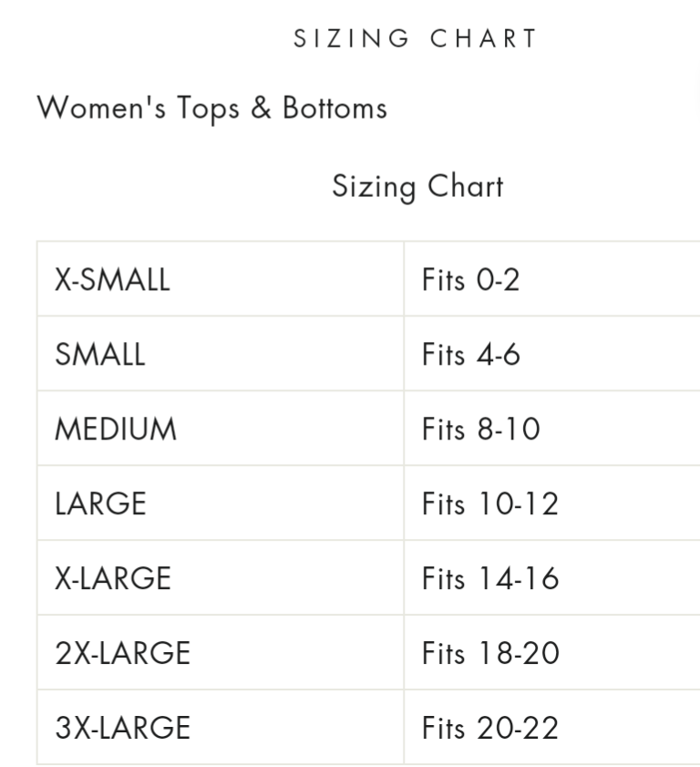Click the Fits 18-20 cell

pyautogui.click(x=490, y=653)
